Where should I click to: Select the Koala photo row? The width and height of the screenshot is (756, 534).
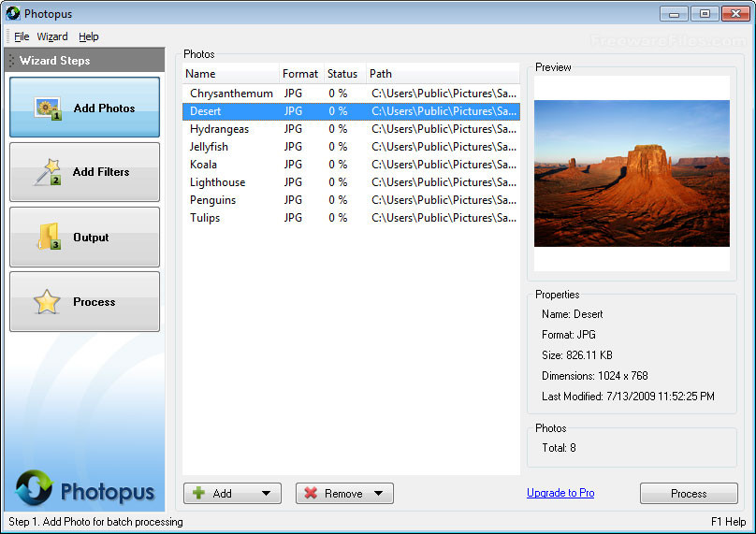pos(351,165)
